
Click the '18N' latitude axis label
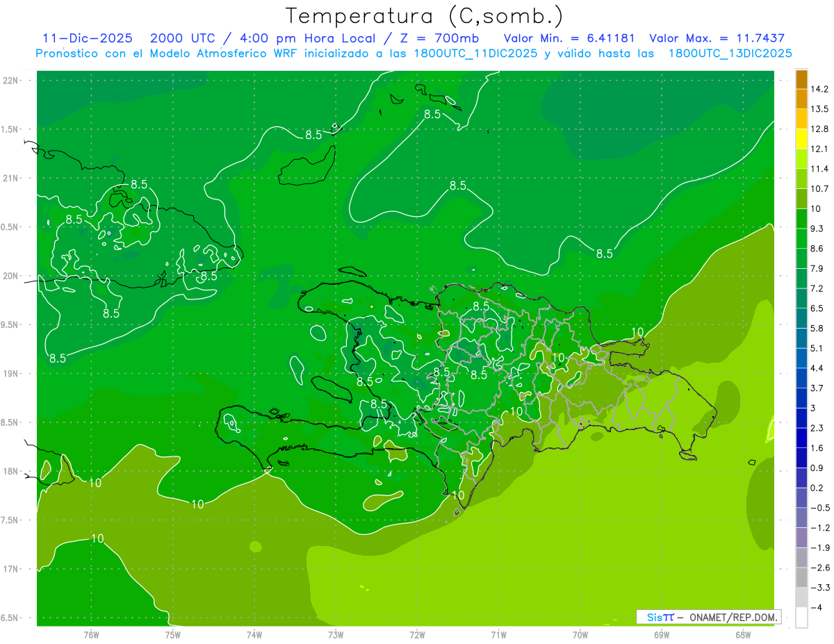10,471
